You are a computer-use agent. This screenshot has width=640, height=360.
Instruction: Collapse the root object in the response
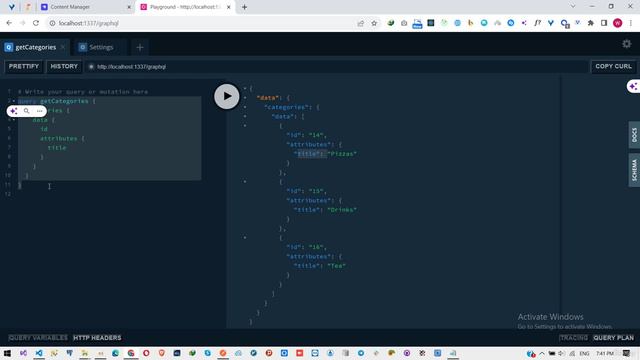245,88
